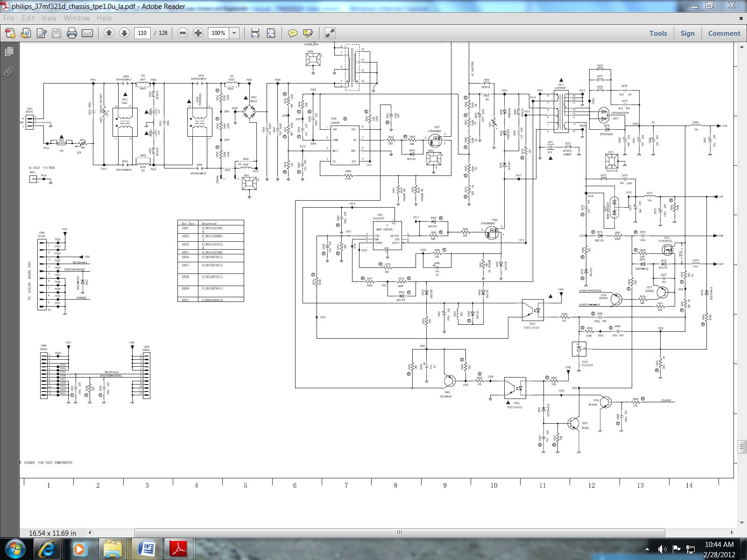Zoom in using the plus button
The width and height of the screenshot is (747, 560).
point(198,33)
